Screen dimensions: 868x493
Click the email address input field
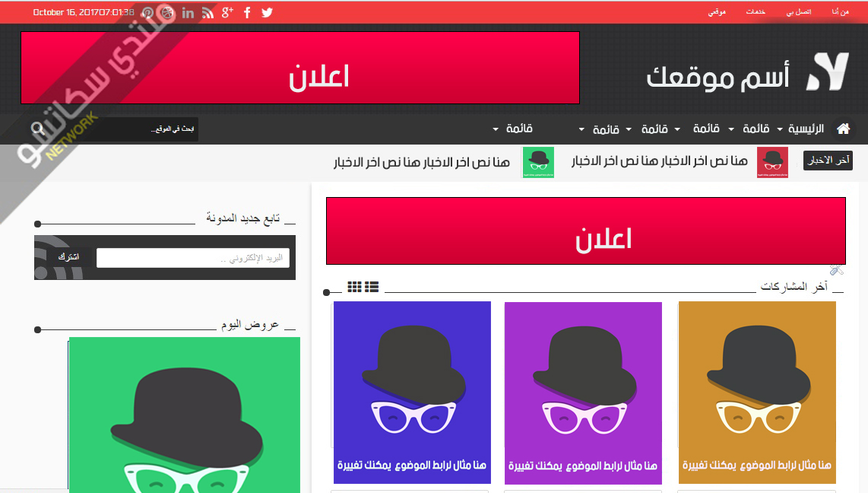pos(192,258)
